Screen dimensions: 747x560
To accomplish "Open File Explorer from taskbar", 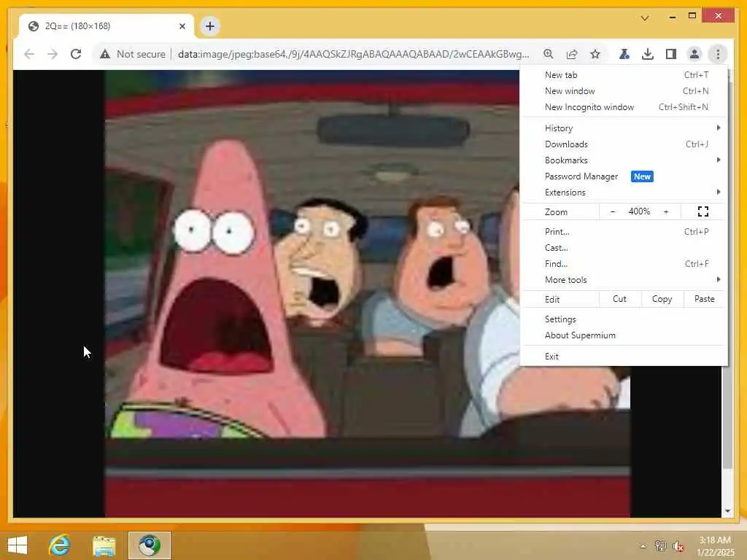I will 104,545.
